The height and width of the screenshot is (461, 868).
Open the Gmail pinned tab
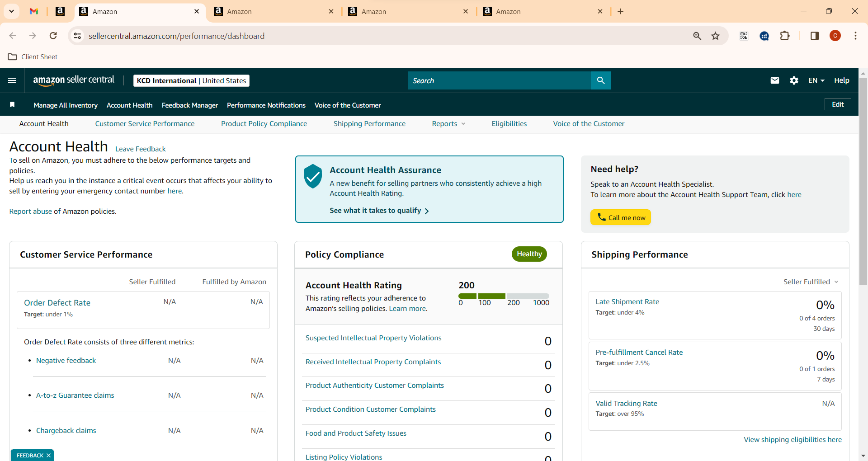click(34, 11)
